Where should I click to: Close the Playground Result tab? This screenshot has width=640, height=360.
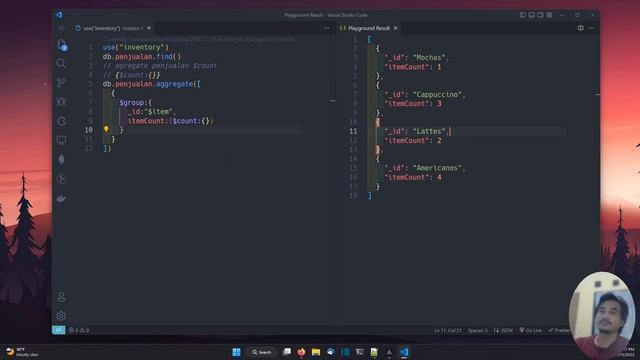[395, 28]
